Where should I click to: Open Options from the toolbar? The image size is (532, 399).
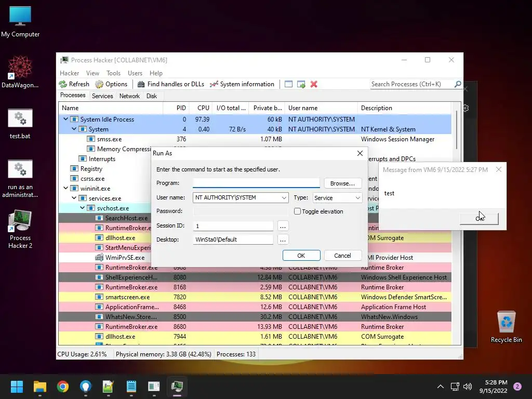pyautogui.click(x=111, y=84)
